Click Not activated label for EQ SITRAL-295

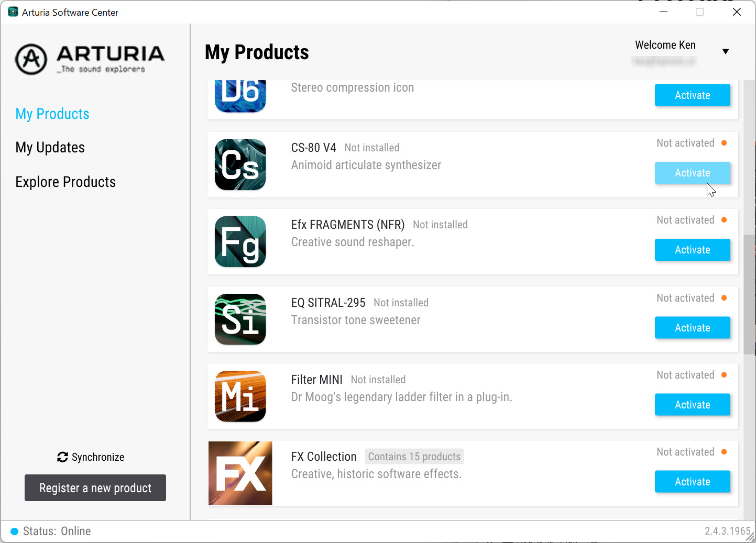685,298
